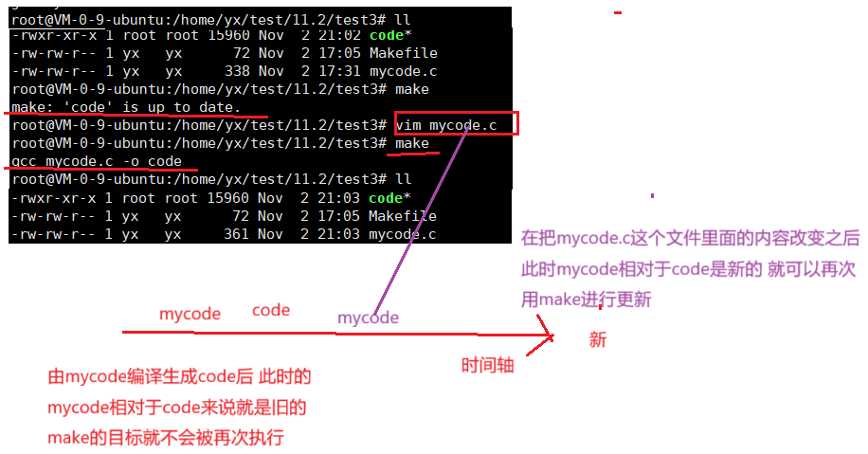Click the 'make: 'code' is up to date.' line
868x454 pixels.
click(x=126, y=107)
